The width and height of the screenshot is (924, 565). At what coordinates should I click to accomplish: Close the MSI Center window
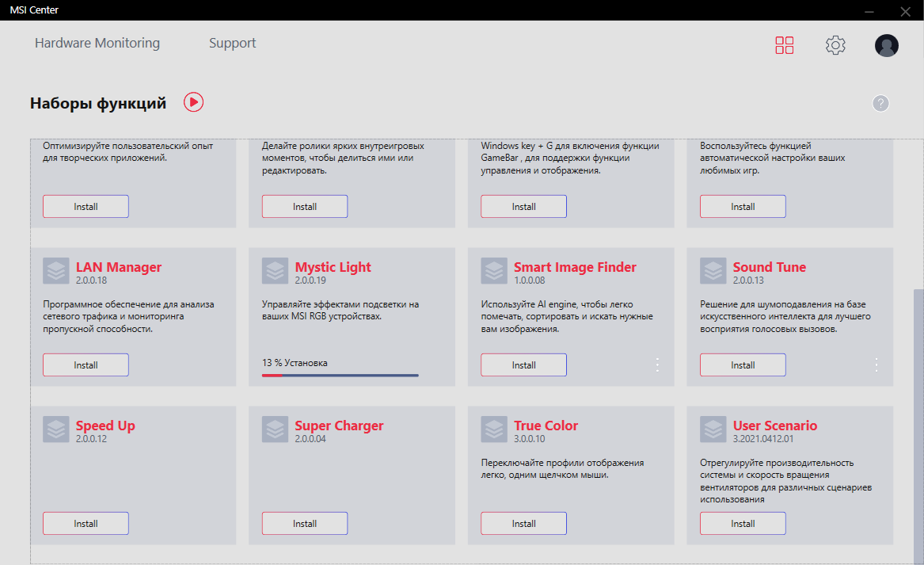click(x=905, y=11)
